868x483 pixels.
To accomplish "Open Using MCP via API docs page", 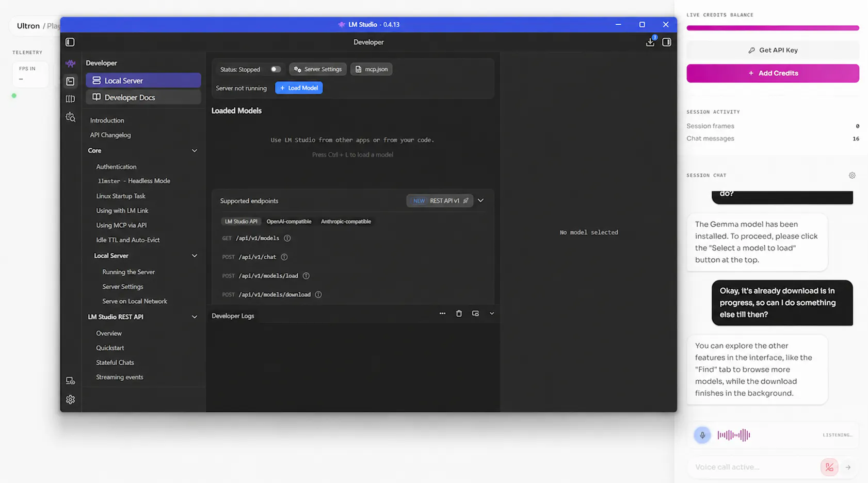I will [121, 225].
